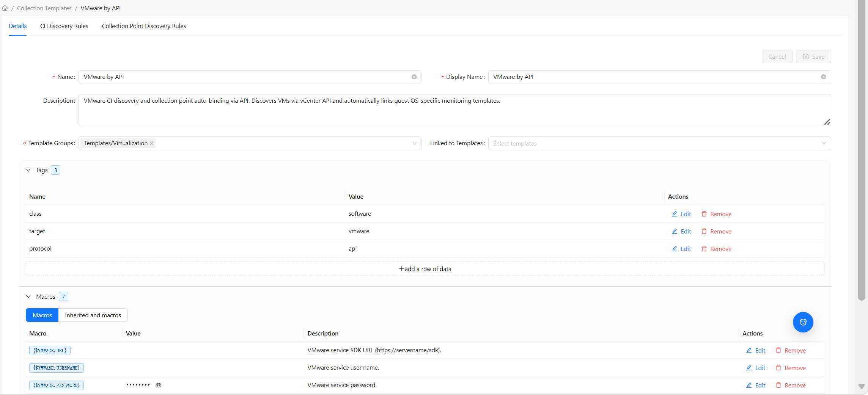Add a row of data to Tags

pyautogui.click(x=425, y=269)
